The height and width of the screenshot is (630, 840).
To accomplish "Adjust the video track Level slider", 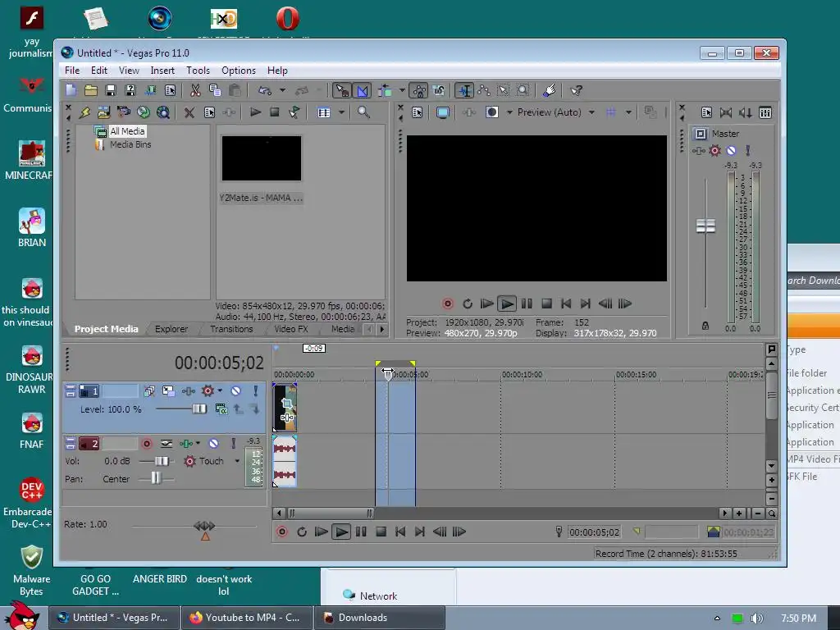I will click(x=199, y=409).
